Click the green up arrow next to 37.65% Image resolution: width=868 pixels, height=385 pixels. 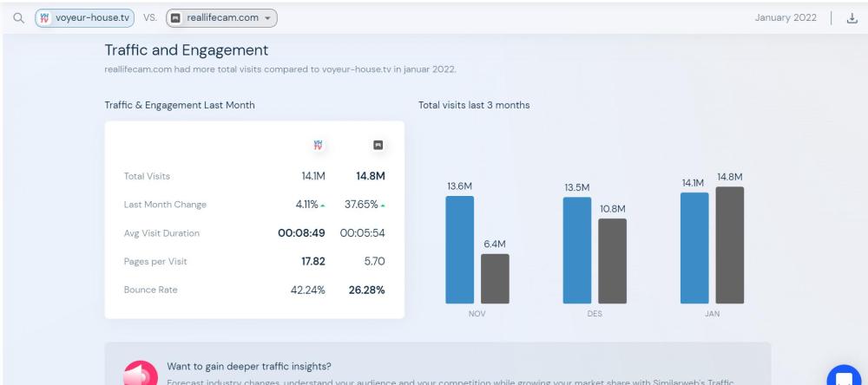click(x=383, y=205)
